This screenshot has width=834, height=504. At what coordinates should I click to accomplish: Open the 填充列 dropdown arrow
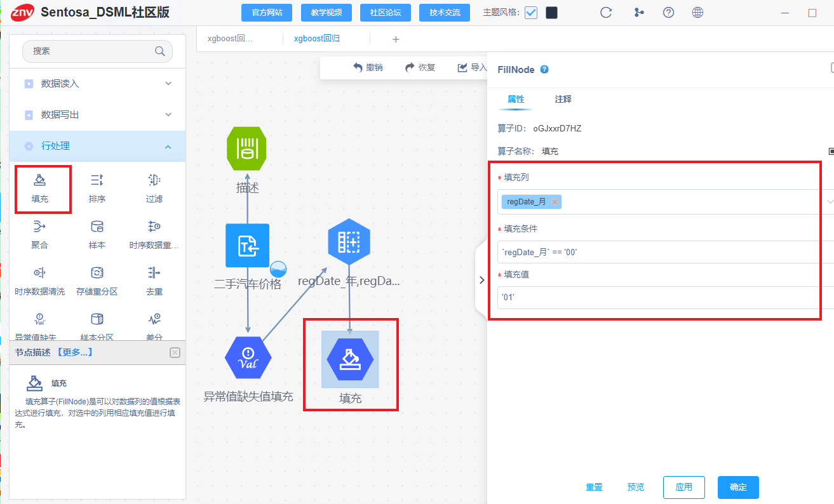coord(830,202)
